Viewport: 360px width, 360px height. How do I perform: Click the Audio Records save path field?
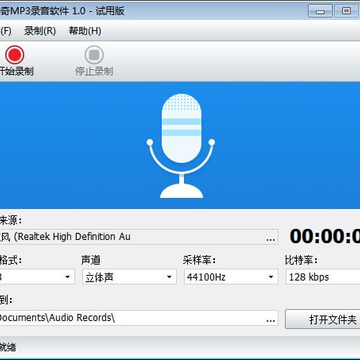pos(139,318)
